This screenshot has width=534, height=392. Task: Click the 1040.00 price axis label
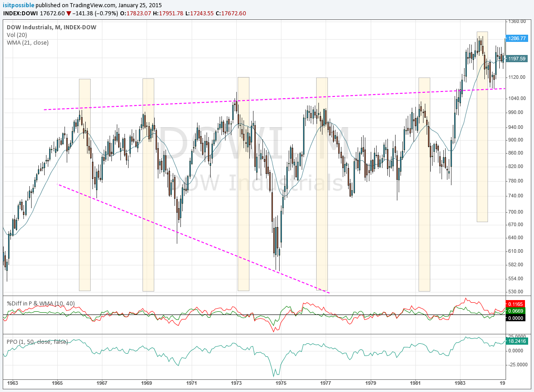point(517,98)
